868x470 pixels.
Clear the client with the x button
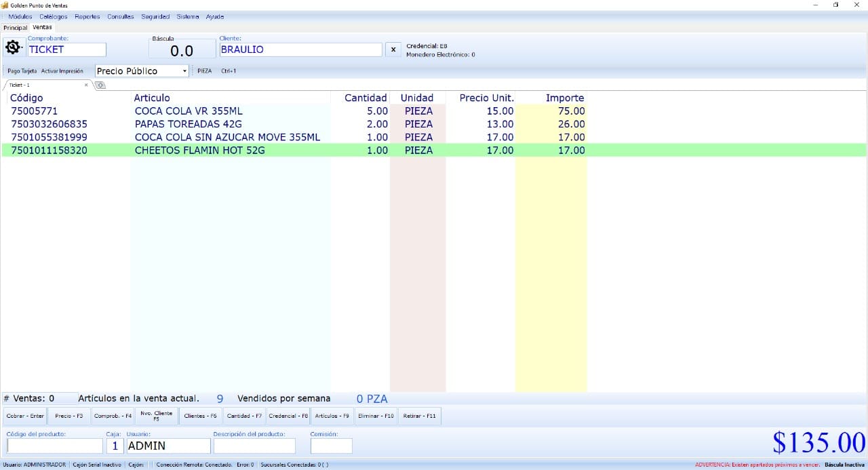click(393, 50)
